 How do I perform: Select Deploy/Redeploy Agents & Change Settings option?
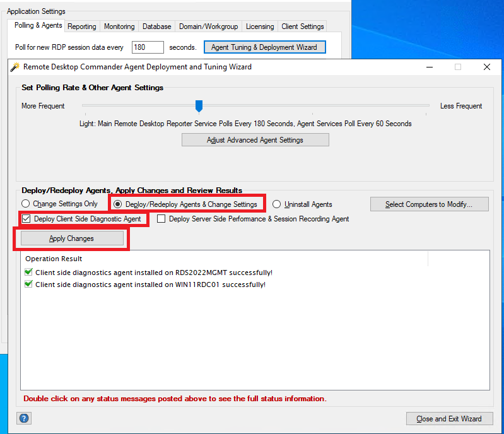pyautogui.click(x=118, y=204)
